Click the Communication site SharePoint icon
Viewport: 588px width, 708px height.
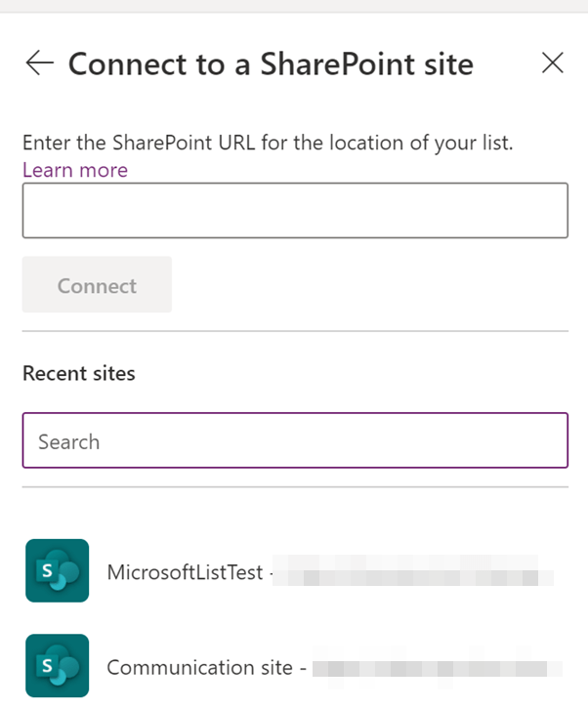[x=57, y=666]
